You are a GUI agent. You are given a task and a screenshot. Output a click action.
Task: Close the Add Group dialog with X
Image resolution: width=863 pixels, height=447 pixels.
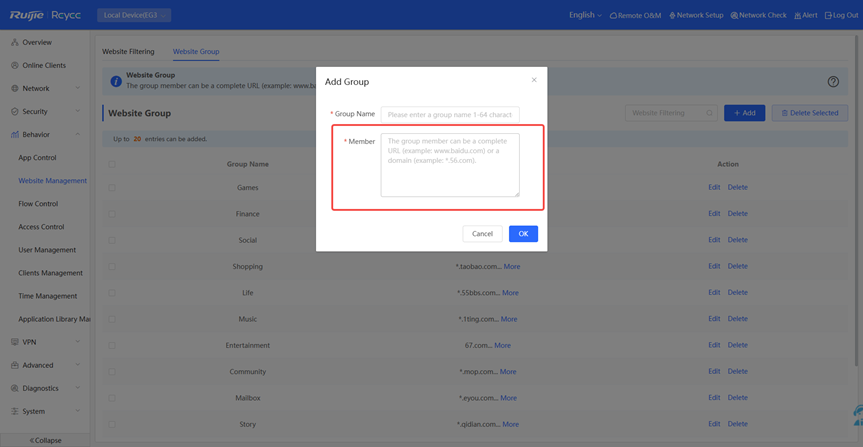534,80
